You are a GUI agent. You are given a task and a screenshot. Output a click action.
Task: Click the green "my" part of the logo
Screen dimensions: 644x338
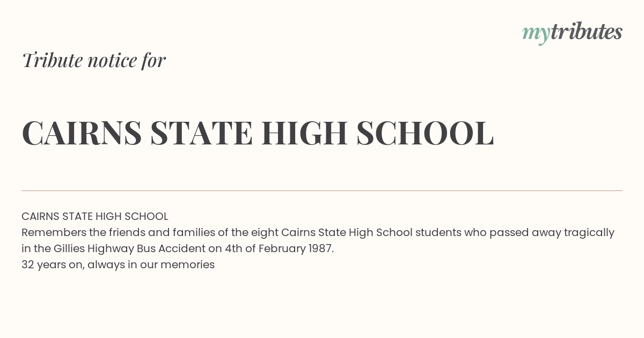pos(536,35)
